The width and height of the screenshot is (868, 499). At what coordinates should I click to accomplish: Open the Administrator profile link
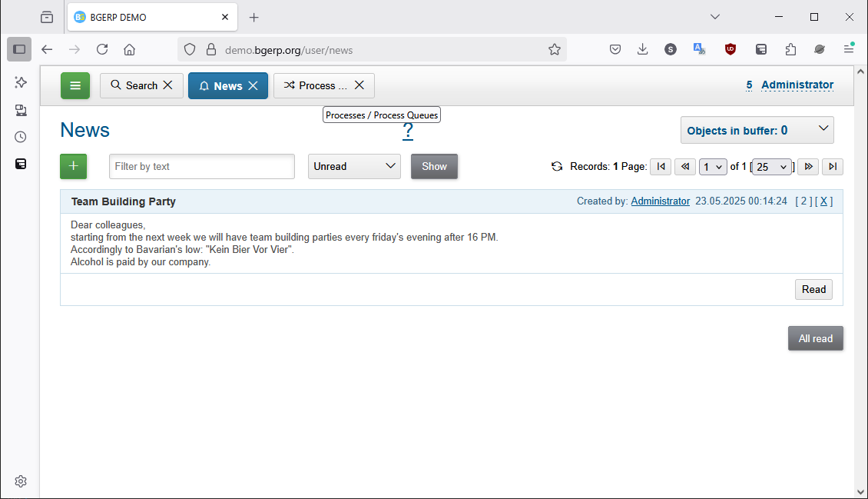[797, 85]
